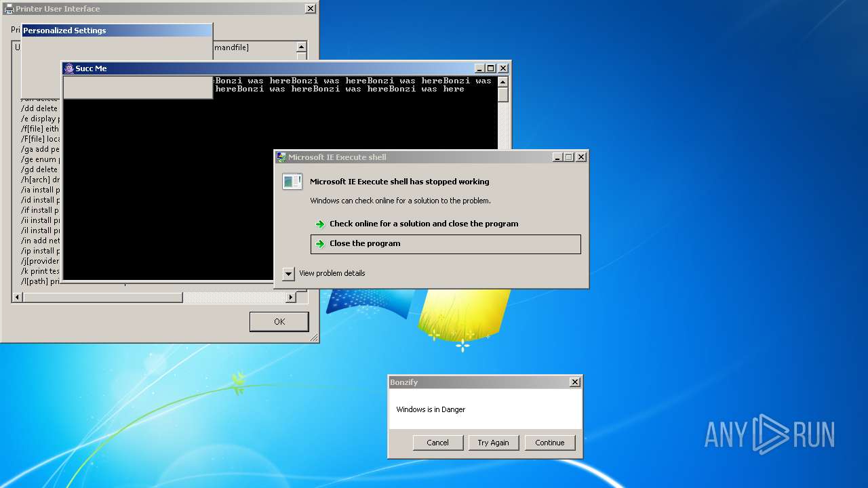Click the /in add net line in printer usage list
The image size is (868, 488).
click(x=40, y=241)
